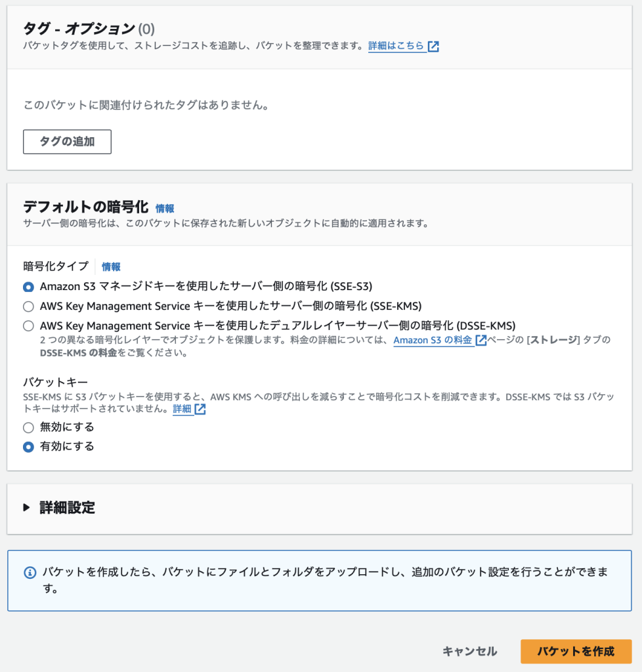Click the info circle icon in the blue banner
This screenshot has width=642, height=672.
(30, 572)
